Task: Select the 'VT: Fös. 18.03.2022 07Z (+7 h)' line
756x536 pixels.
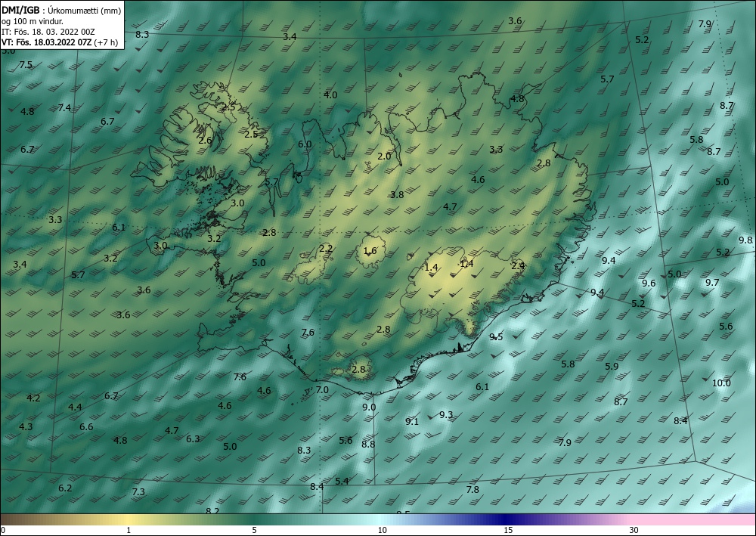Action: (60, 42)
